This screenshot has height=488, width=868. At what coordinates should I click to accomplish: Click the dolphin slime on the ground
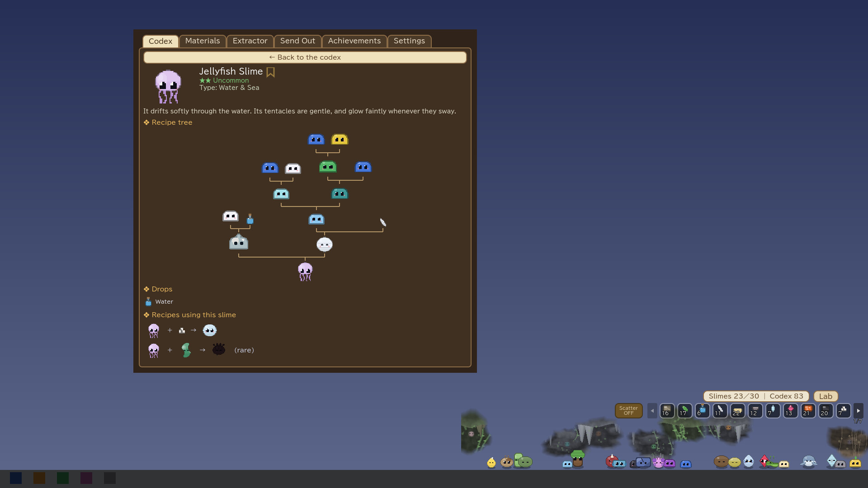808,461
